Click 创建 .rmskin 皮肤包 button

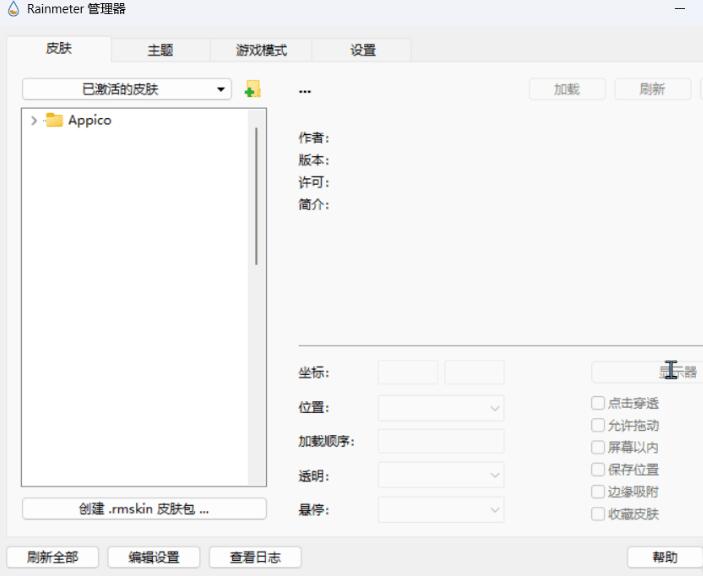pyautogui.click(x=144, y=509)
